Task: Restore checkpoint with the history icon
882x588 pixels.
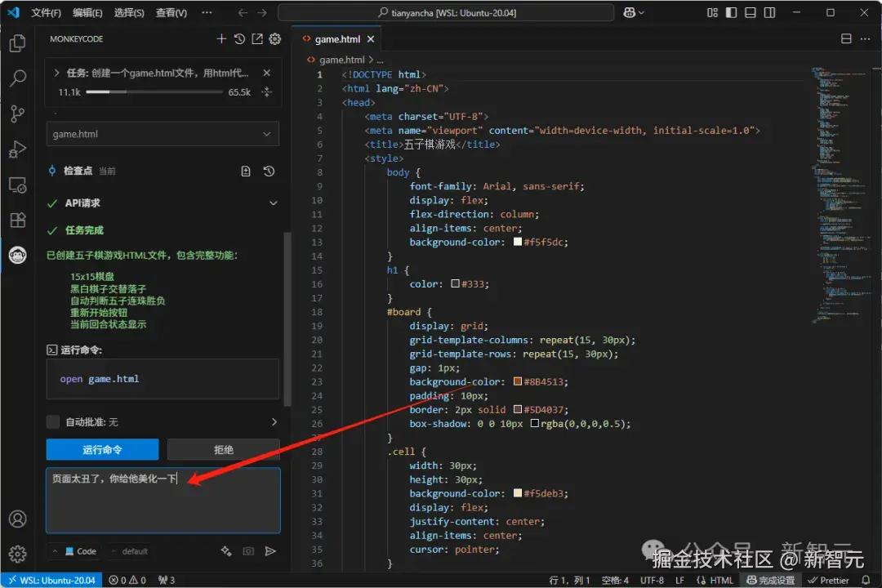Action: click(269, 171)
